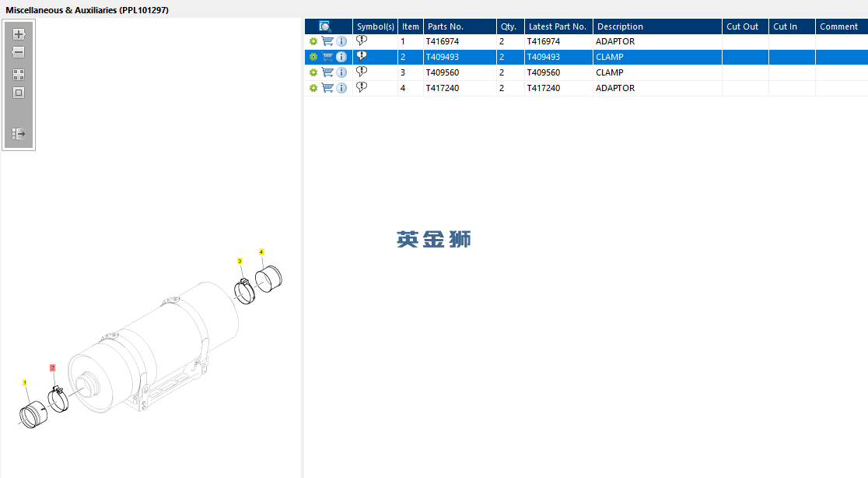
Task: Select highlighted callout 2 on the diagram
Action: pos(53,367)
